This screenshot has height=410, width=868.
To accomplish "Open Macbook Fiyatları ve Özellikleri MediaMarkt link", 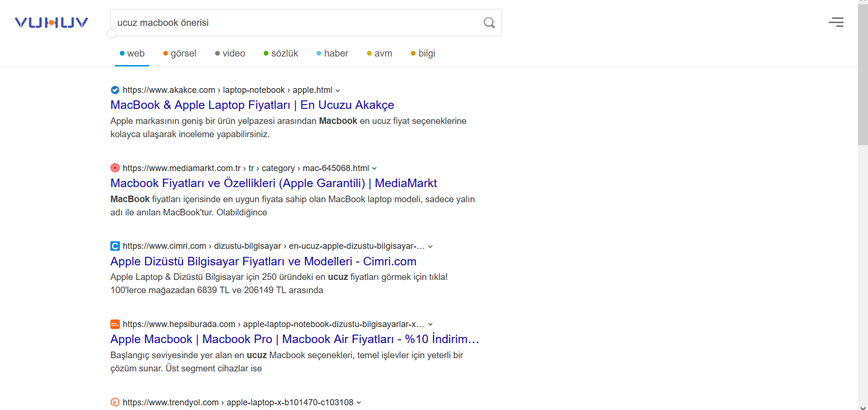I will pyautogui.click(x=274, y=183).
